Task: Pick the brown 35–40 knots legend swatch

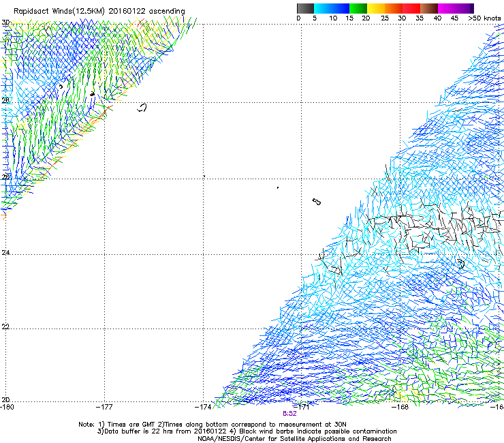Action: coord(429,8)
